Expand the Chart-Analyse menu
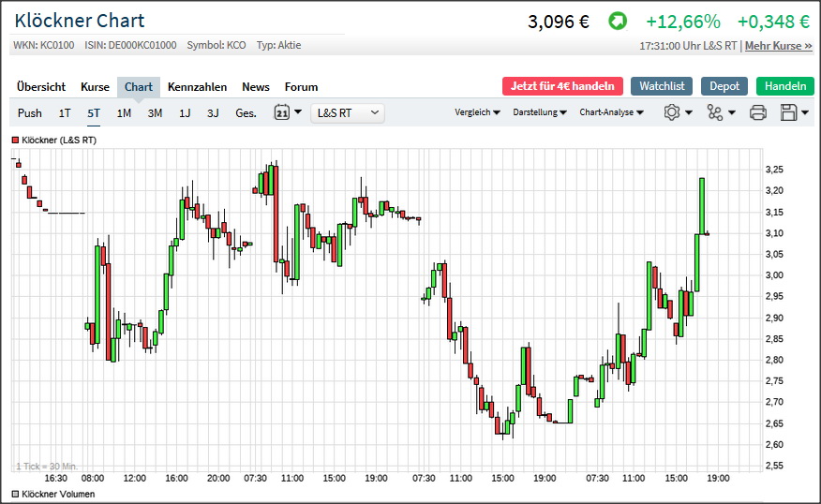The height and width of the screenshot is (504, 821). click(612, 112)
